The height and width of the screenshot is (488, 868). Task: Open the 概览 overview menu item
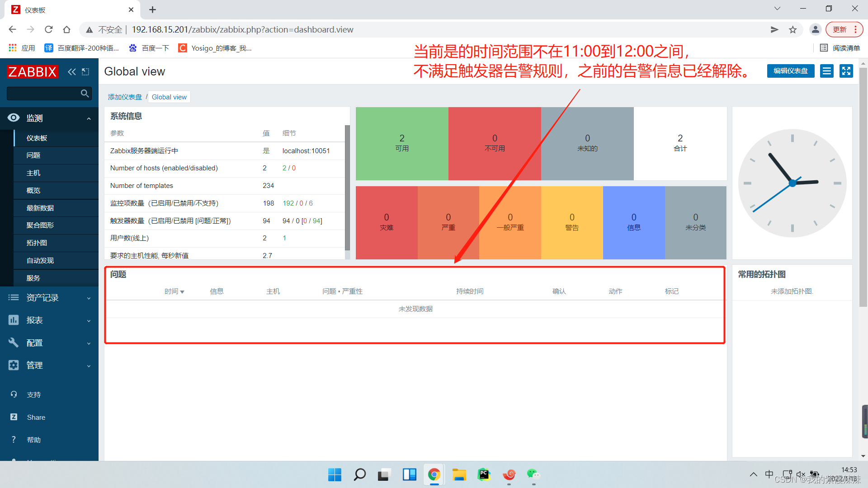click(56, 191)
